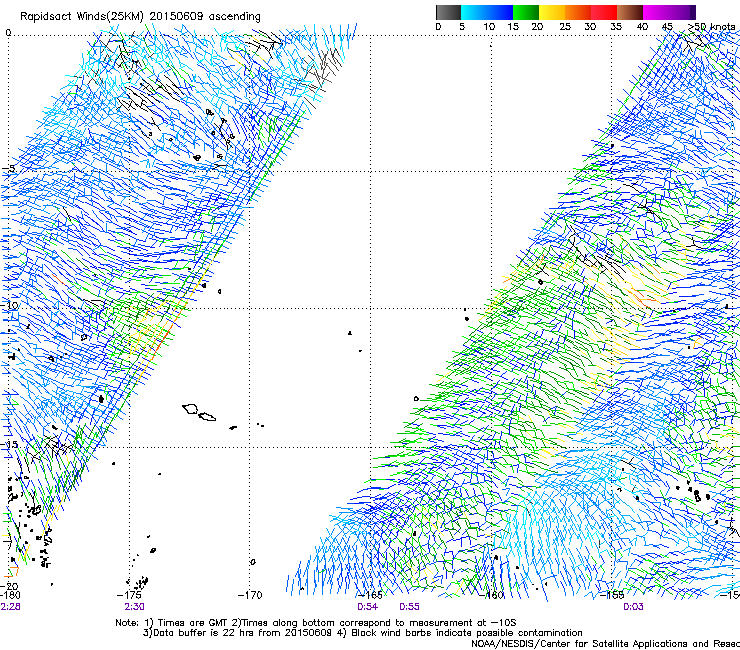
Task: Click the '20150609' date in the title
Action: 176,16
